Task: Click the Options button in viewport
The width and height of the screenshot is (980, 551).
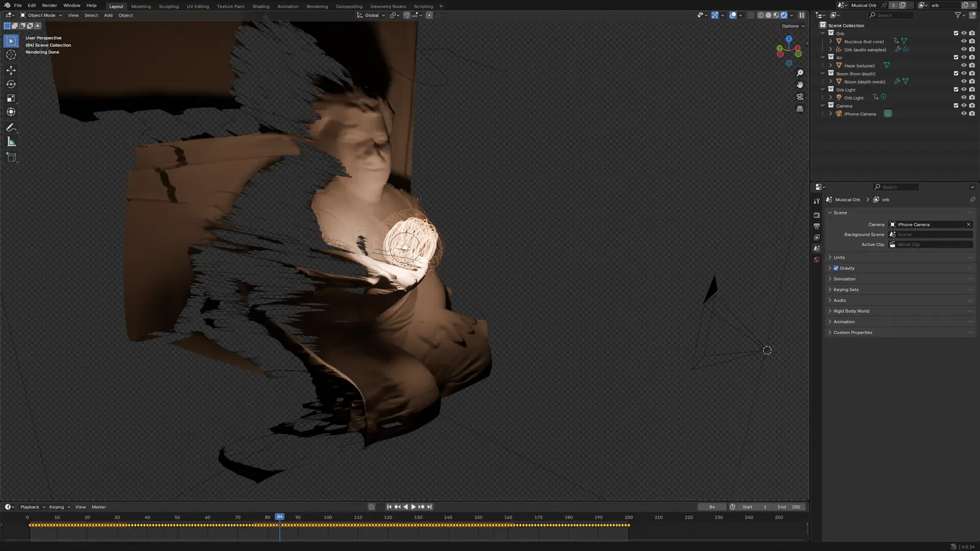Action: pyautogui.click(x=793, y=26)
